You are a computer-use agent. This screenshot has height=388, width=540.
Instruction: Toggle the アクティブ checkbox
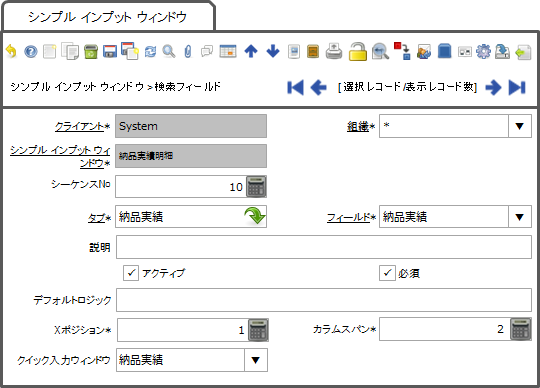131,273
